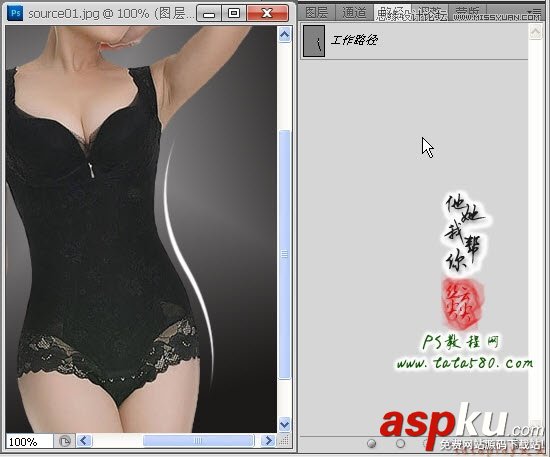Click horizontal scrollbar right arrow
Viewport: 550px width, 457px height.
pos(268,440)
